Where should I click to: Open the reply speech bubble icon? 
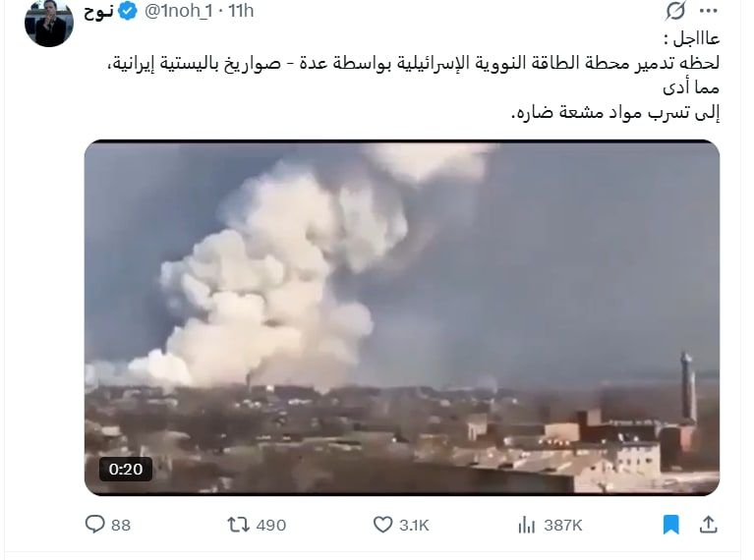click(x=94, y=524)
